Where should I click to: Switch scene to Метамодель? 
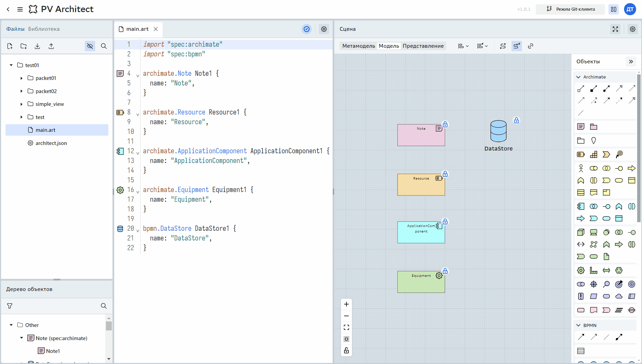tap(359, 46)
